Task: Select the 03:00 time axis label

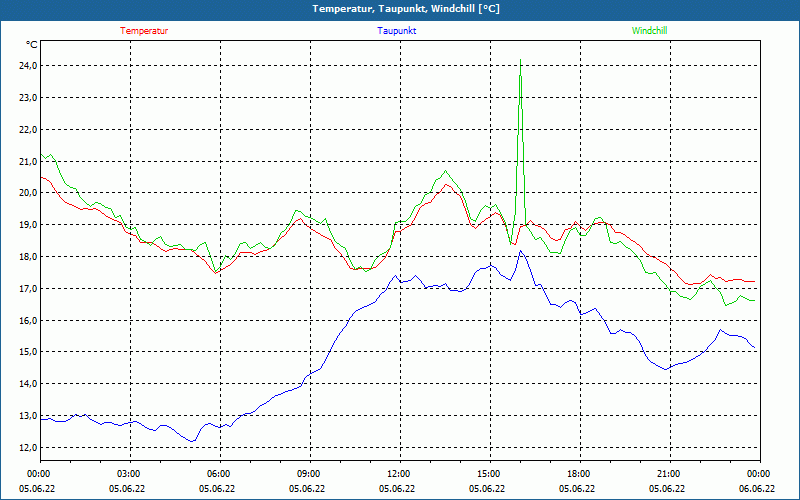Action: [129, 474]
